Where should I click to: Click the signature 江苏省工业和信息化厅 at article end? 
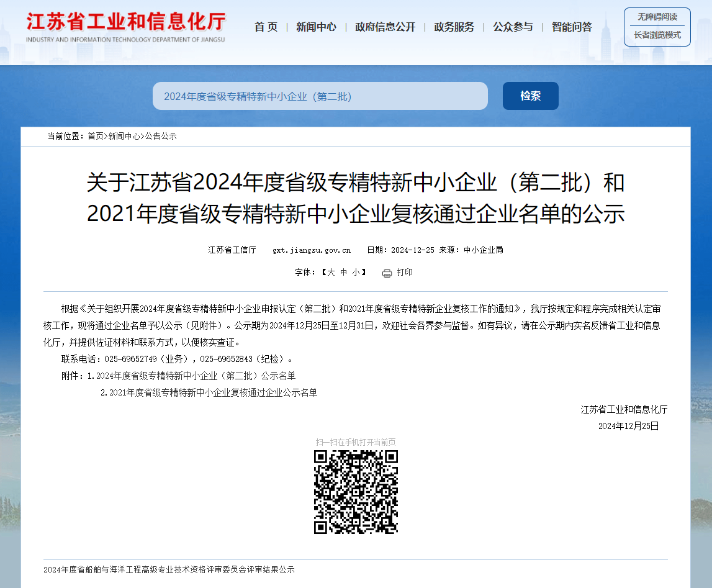[624, 410]
